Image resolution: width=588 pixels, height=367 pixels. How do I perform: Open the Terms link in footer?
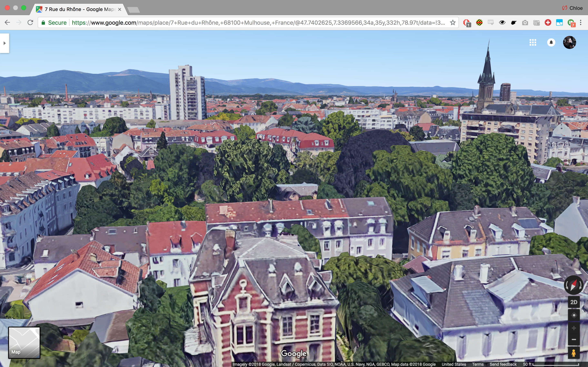[x=478, y=364]
